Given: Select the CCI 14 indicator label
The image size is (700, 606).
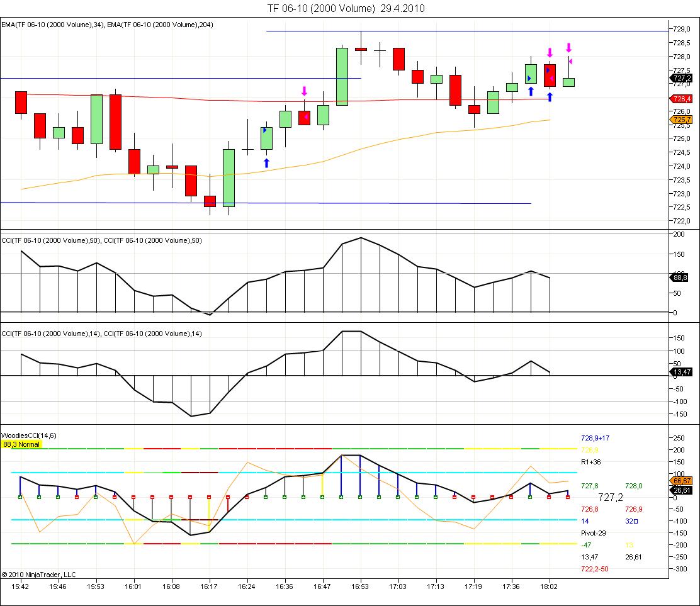Looking at the screenshot, I should (x=101, y=334).
